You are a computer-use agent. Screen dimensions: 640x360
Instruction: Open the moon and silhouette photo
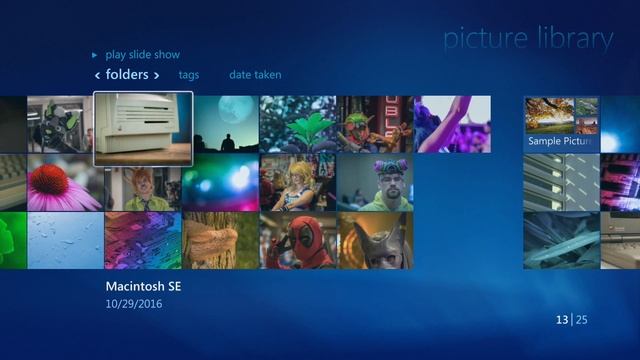(x=227, y=124)
